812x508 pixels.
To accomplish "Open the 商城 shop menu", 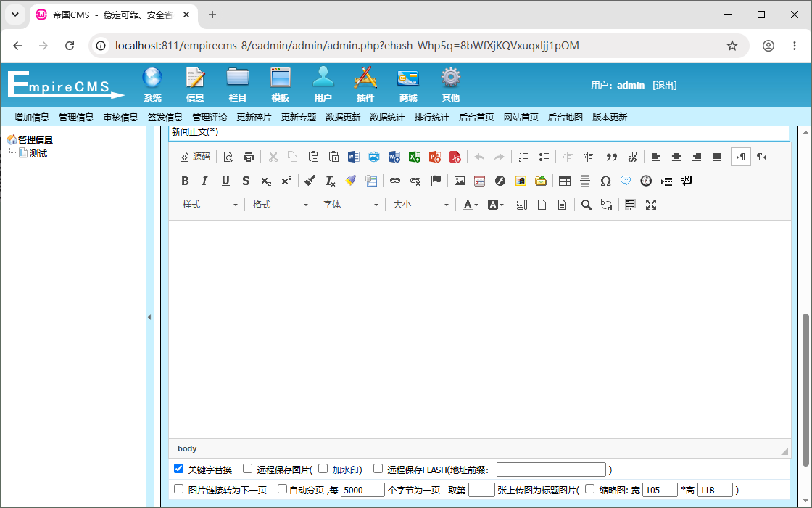I will coord(408,84).
